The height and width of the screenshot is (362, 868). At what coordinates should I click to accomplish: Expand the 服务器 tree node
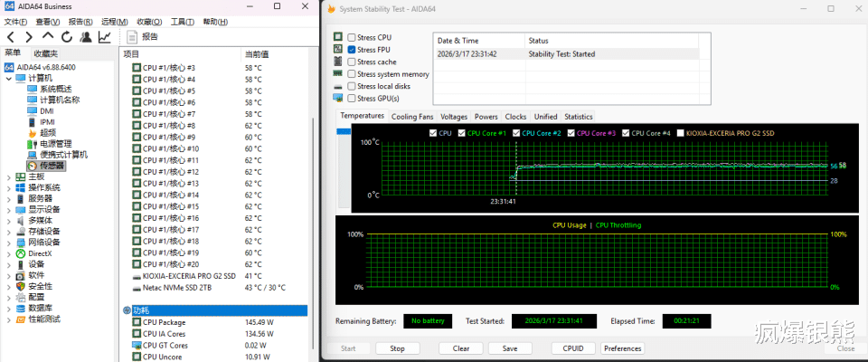point(8,198)
